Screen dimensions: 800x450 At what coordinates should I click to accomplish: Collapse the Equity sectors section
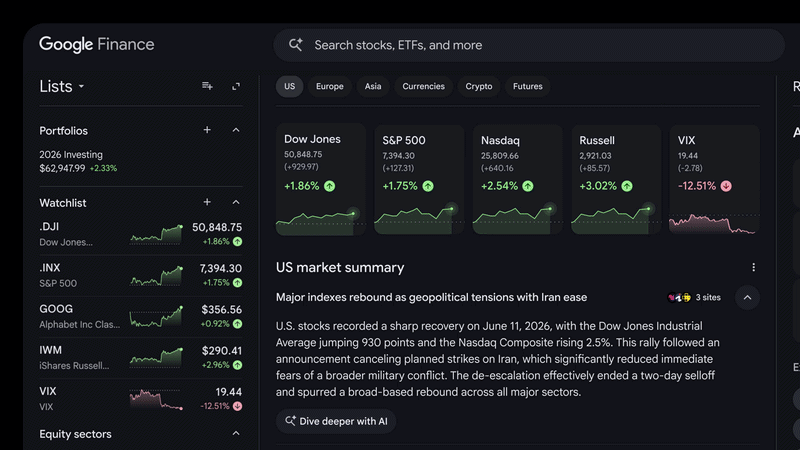click(236, 434)
